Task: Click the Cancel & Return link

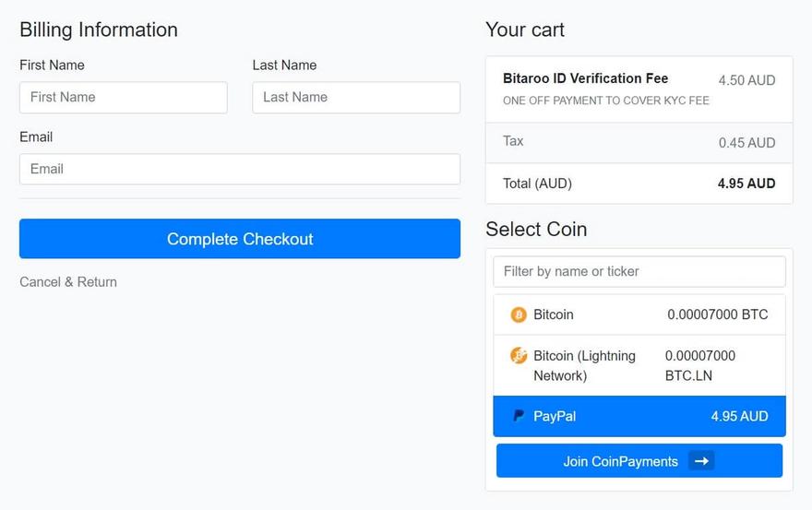Action: tap(68, 282)
